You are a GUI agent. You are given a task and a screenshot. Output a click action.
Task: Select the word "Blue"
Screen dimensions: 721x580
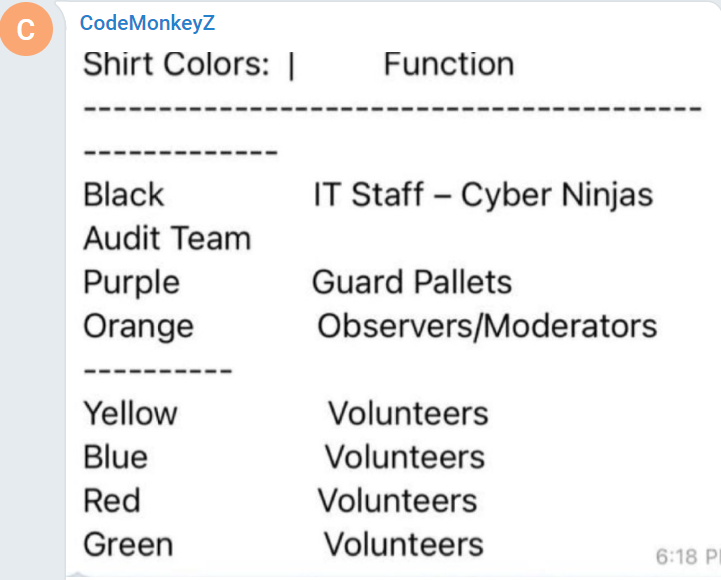pos(115,457)
